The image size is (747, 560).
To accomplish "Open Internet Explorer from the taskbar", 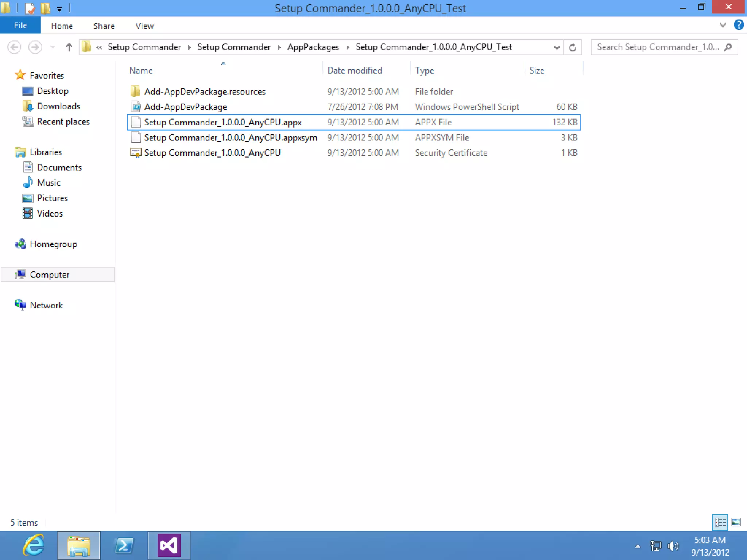I will (x=34, y=545).
